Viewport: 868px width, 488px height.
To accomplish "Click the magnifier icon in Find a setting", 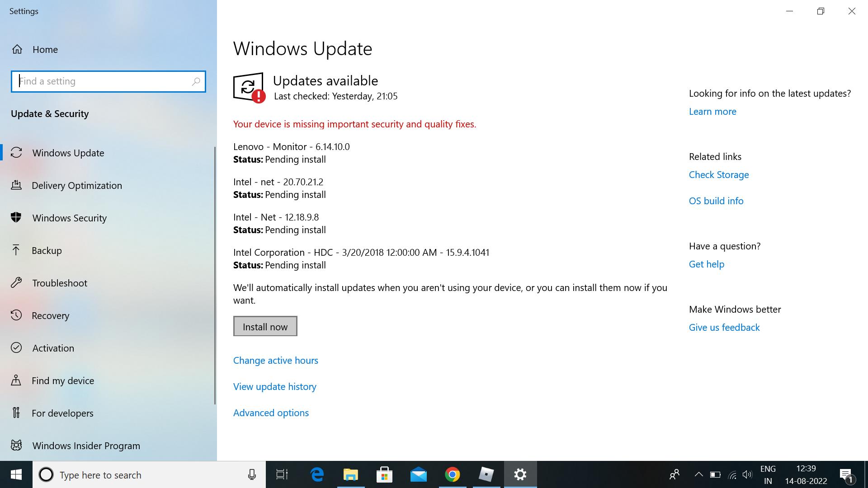I will 196,81.
